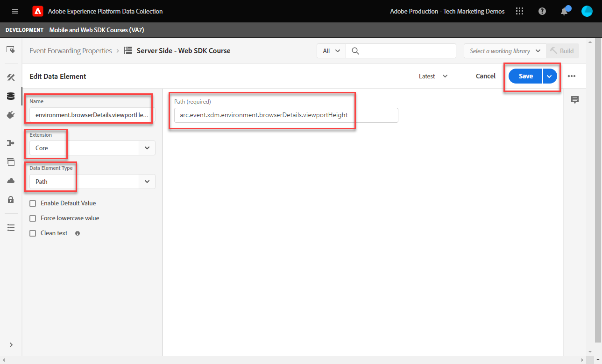
Task: Focus the top search input box
Action: 401,51
